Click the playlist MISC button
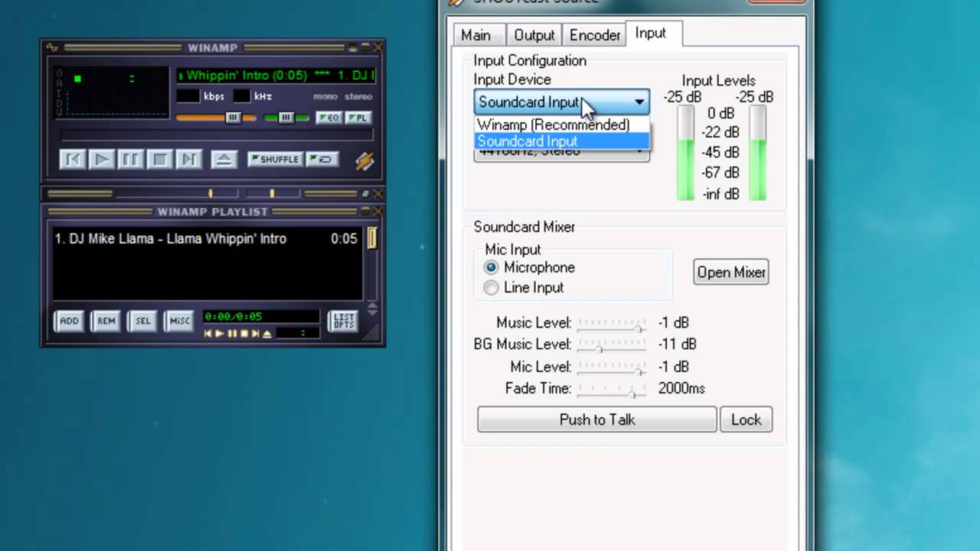 [179, 321]
